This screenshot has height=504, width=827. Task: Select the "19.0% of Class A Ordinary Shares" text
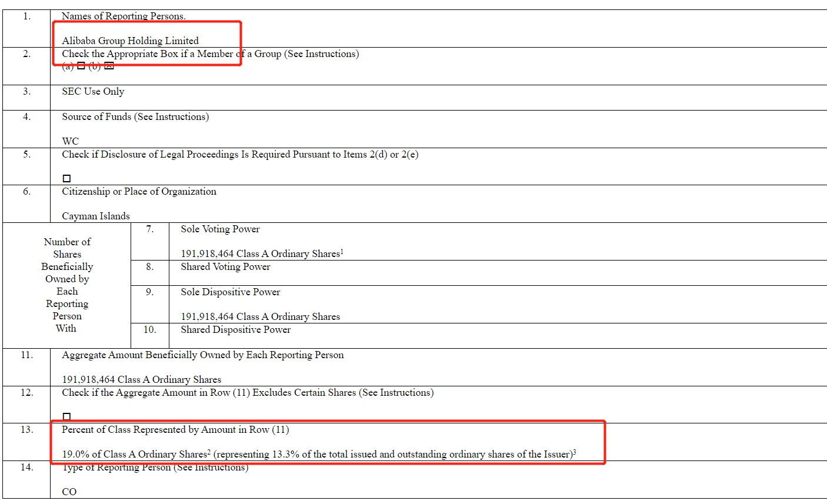[134, 455]
